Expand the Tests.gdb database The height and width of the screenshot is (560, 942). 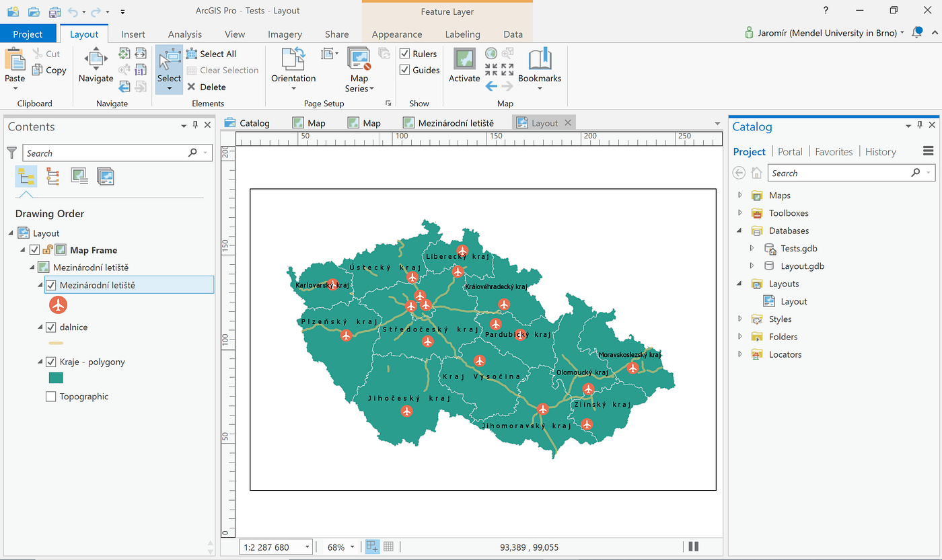point(752,248)
